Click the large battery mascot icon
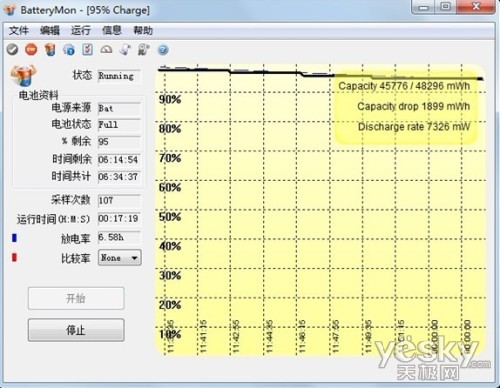The image size is (500, 388). [23, 75]
